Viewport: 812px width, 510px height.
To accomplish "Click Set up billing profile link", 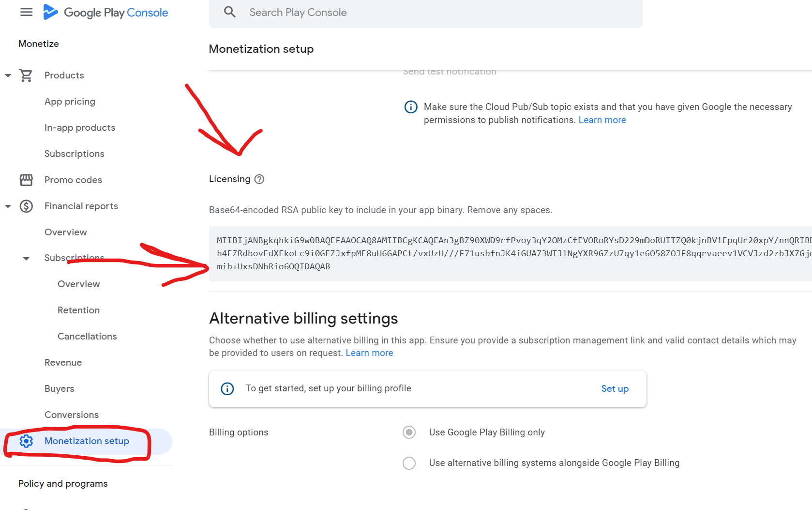I will [615, 389].
